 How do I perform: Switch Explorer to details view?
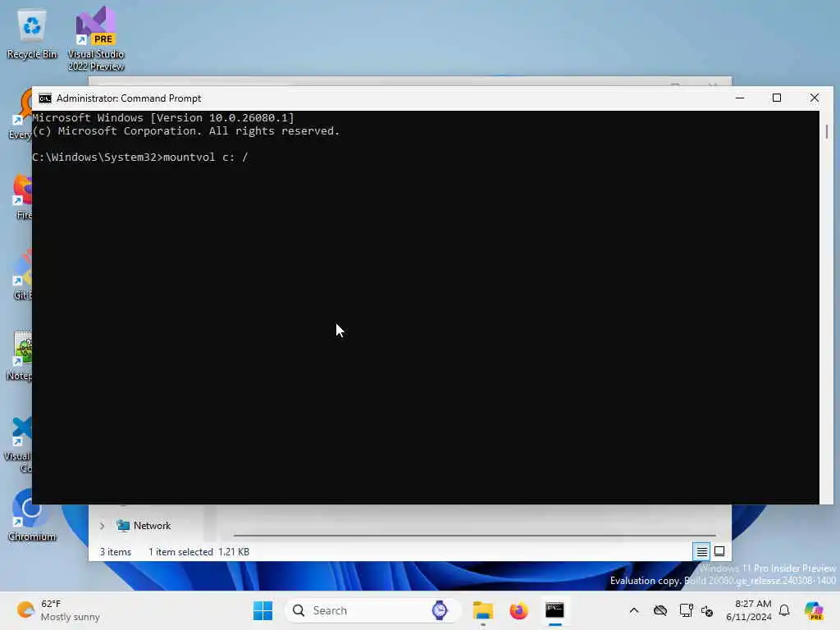point(702,551)
